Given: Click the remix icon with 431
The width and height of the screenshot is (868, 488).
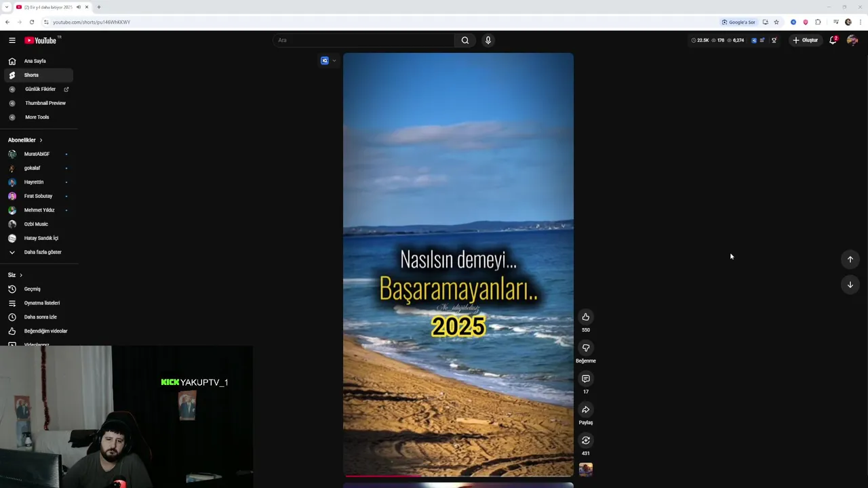Looking at the screenshot, I should pos(586,440).
